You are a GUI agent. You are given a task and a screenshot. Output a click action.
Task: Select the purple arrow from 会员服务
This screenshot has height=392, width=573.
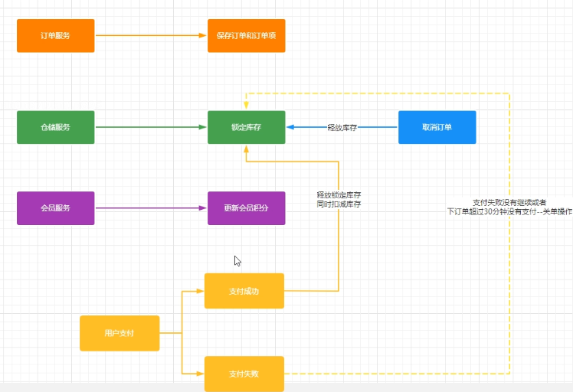click(151, 208)
